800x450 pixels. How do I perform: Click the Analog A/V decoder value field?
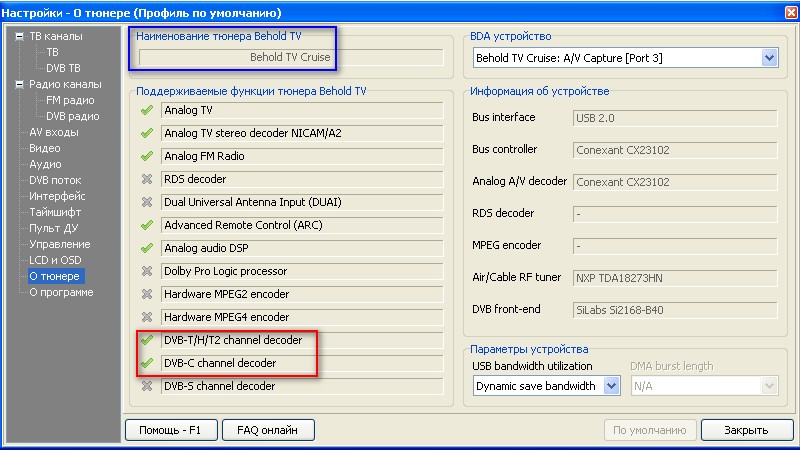tap(675, 182)
